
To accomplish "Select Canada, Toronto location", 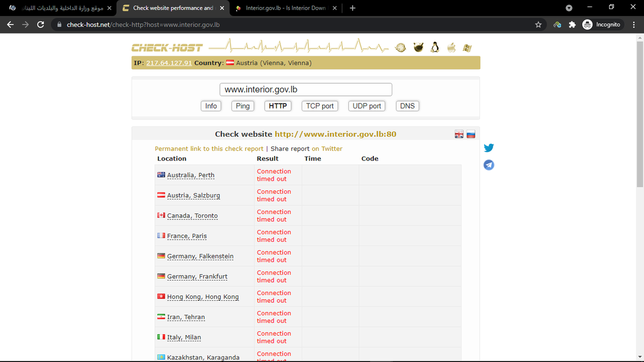I will click(x=192, y=216).
